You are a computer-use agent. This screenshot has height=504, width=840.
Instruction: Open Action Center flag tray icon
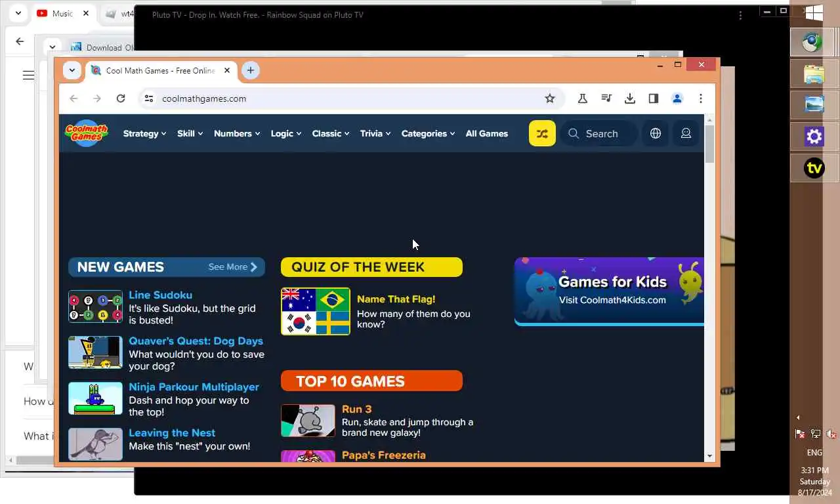[x=800, y=434]
